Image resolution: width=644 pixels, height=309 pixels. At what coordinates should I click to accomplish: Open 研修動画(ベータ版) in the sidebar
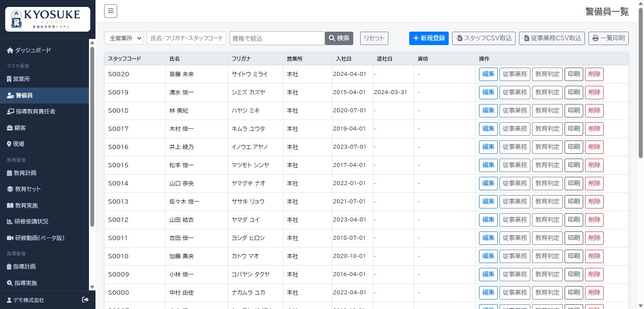[44, 238]
